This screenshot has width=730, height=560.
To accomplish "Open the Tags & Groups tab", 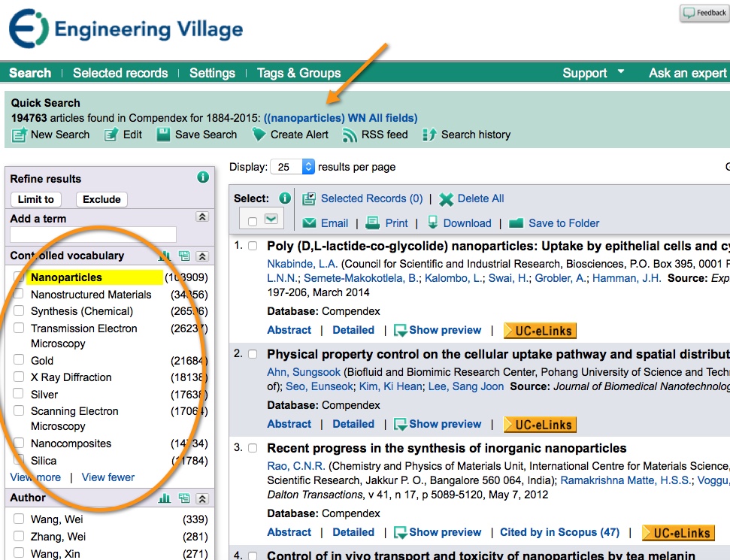I will [x=299, y=73].
